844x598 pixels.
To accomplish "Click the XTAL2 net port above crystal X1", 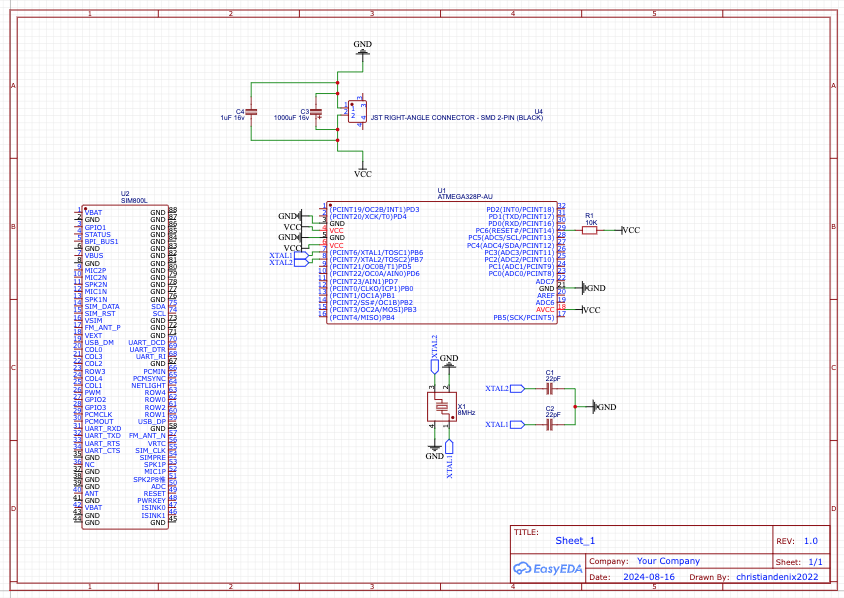I will (434, 354).
